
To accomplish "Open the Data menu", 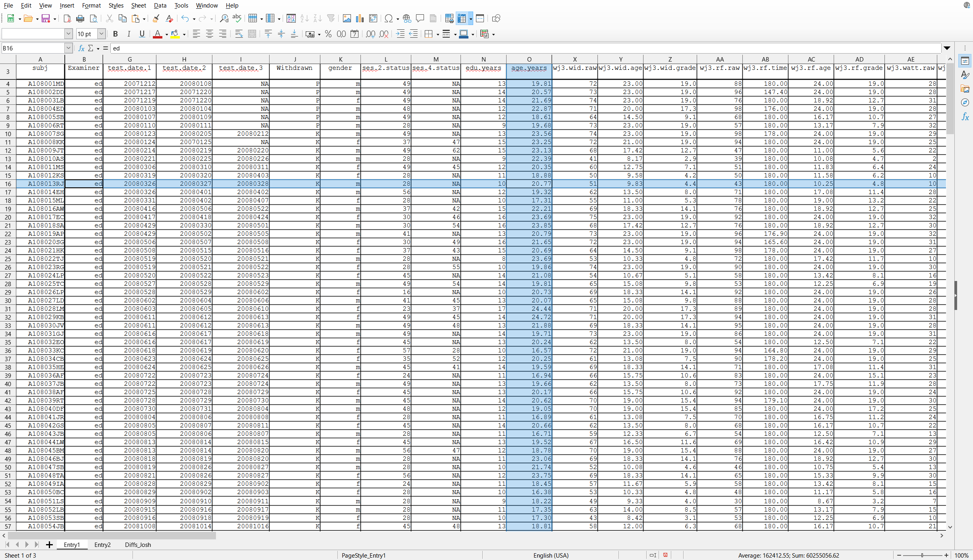I will click(x=160, y=5).
